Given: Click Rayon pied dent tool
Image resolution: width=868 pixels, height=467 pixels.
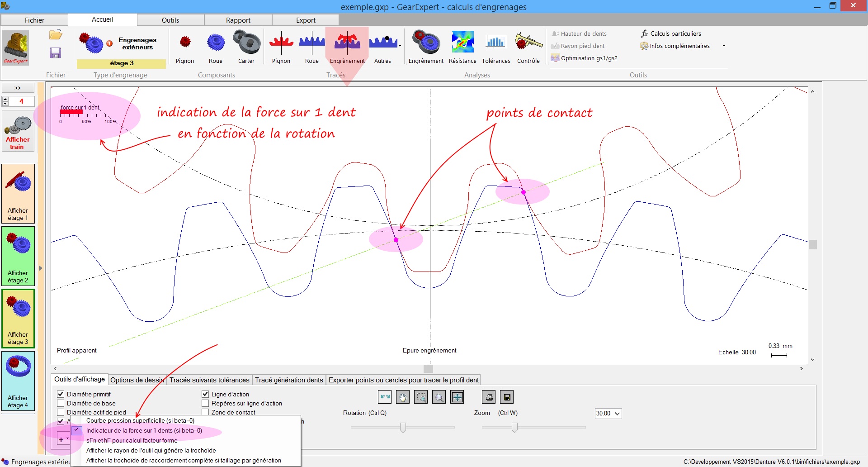Looking at the screenshot, I should pyautogui.click(x=578, y=46).
